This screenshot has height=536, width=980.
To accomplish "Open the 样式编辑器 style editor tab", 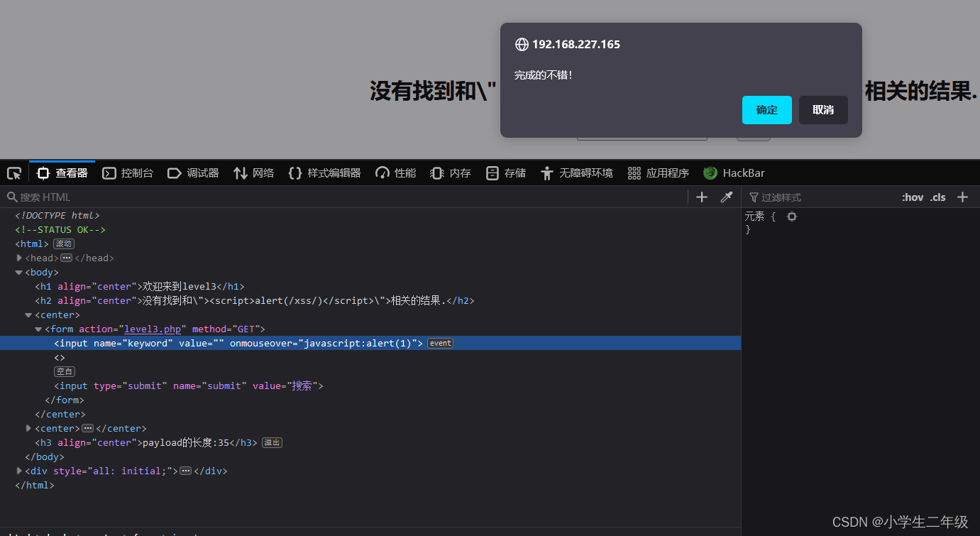I will pyautogui.click(x=324, y=173).
